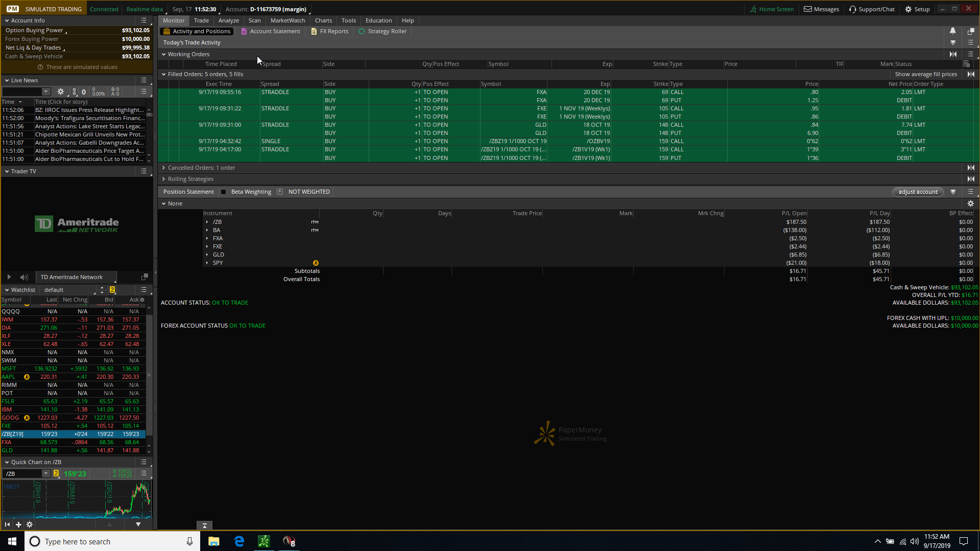This screenshot has height=551, width=980.
Task: Open Watchlist column settings gear
Action: pos(142,300)
